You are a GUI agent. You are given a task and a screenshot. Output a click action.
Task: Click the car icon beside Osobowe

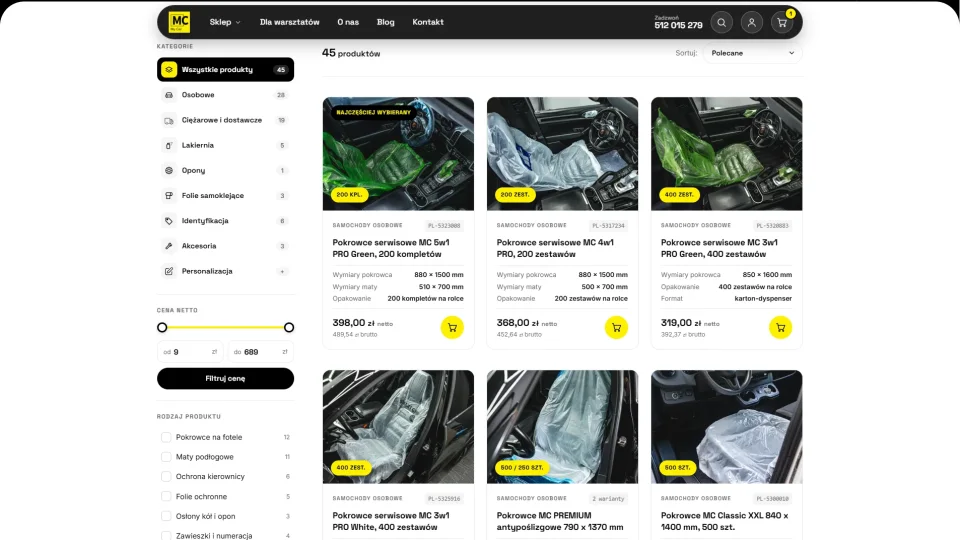coord(169,95)
